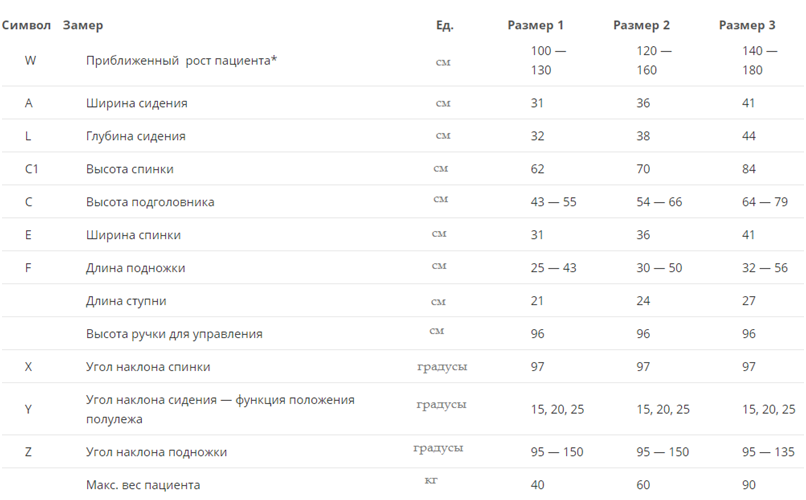Click the 'C1' symbol cell
The image size is (806, 500).
(x=32, y=169)
